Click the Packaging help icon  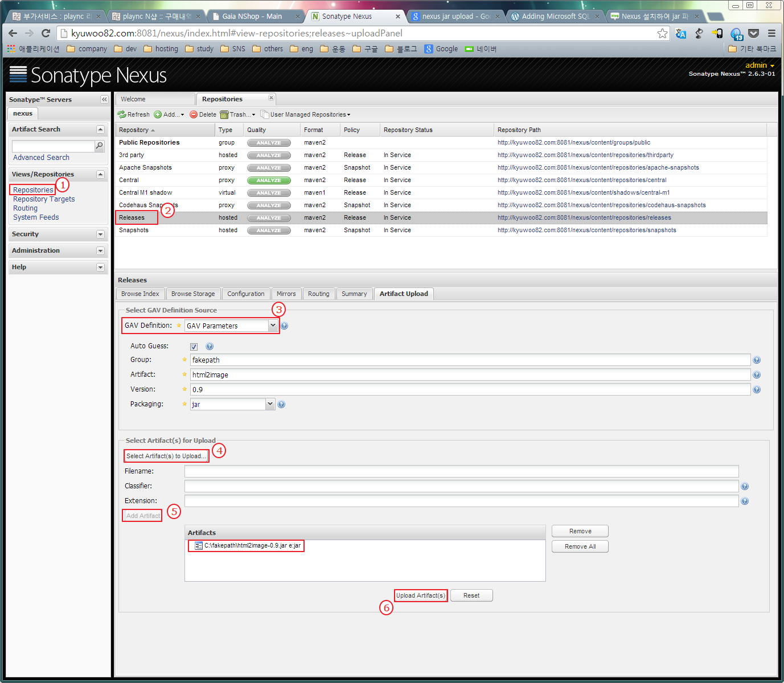tap(281, 404)
